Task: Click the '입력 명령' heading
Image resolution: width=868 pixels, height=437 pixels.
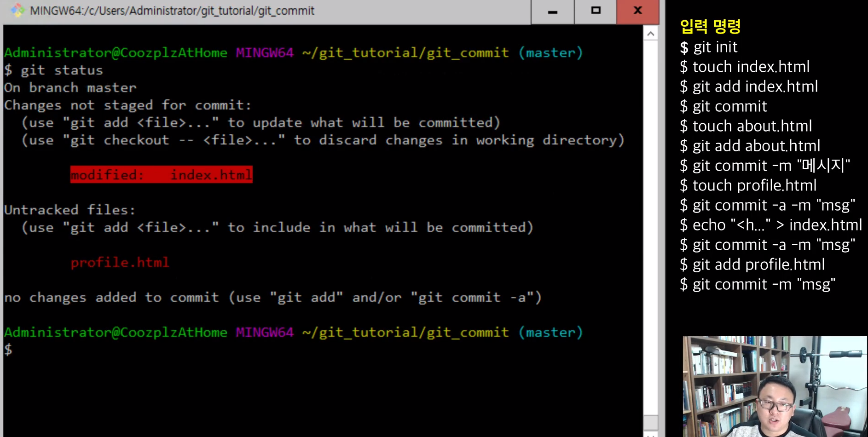Action: pyautogui.click(x=710, y=26)
